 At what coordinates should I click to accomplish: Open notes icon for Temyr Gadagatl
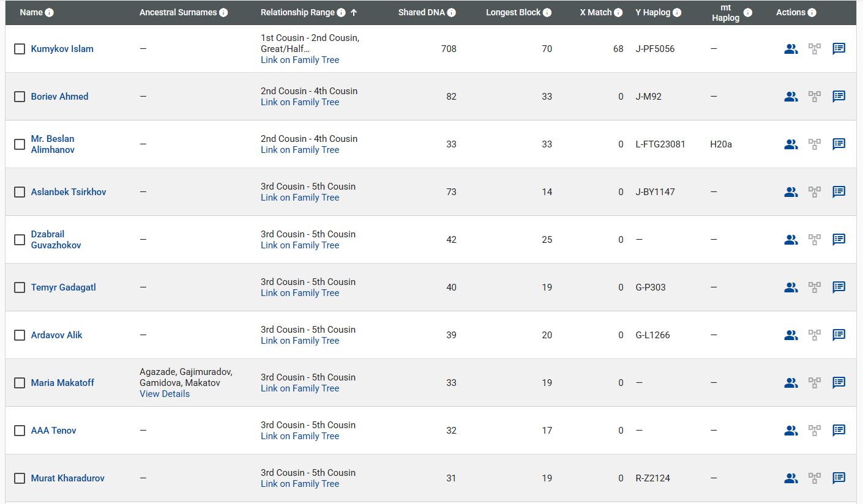(839, 287)
